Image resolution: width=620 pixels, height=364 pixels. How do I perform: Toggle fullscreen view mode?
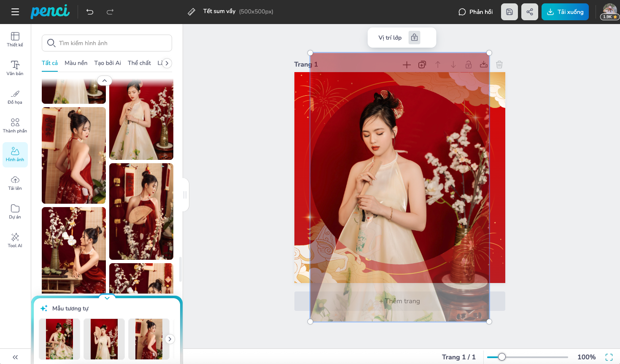pyautogui.click(x=609, y=357)
